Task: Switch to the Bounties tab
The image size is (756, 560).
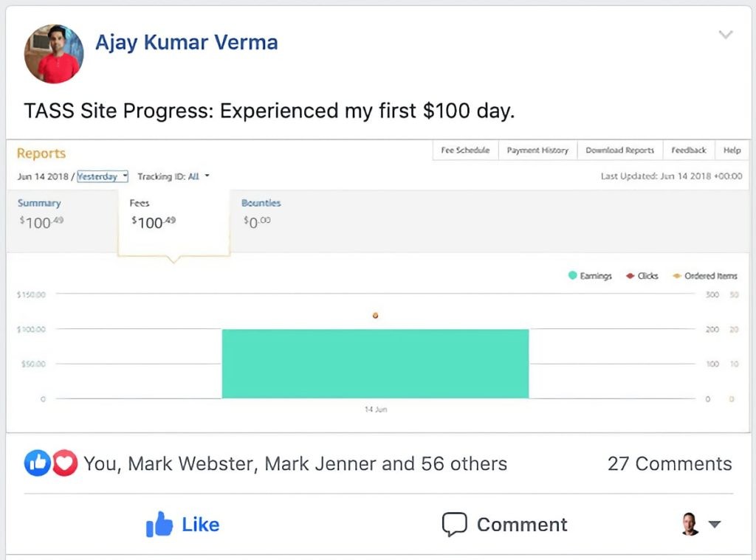Action: click(x=261, y=203)
